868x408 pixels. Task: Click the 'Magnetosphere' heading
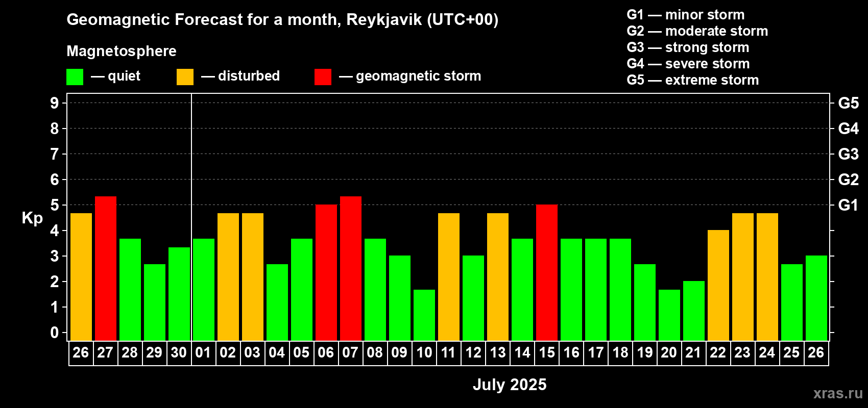[x=122, y=51]
